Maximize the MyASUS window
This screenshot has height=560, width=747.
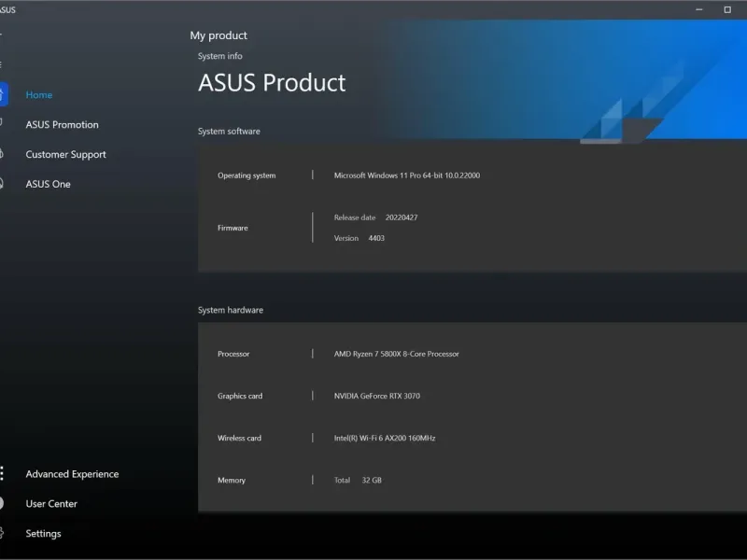727,9
